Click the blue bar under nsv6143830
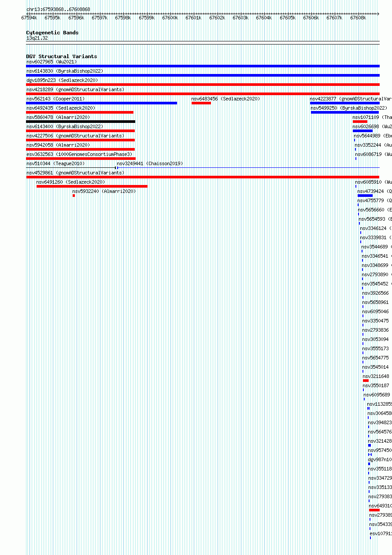The height and width of the screenshot is (555, 392). pos(203,75)
